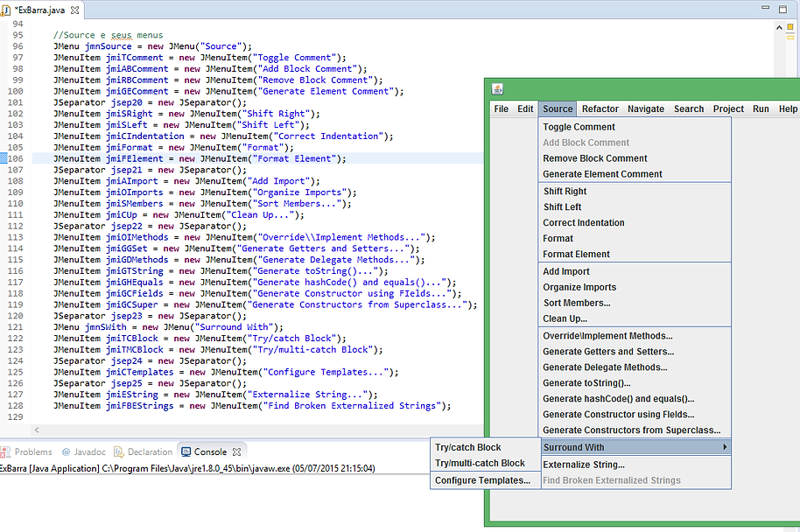Choose Override\Implement Methods...
The image size is (800, 532).
[635, 336]
